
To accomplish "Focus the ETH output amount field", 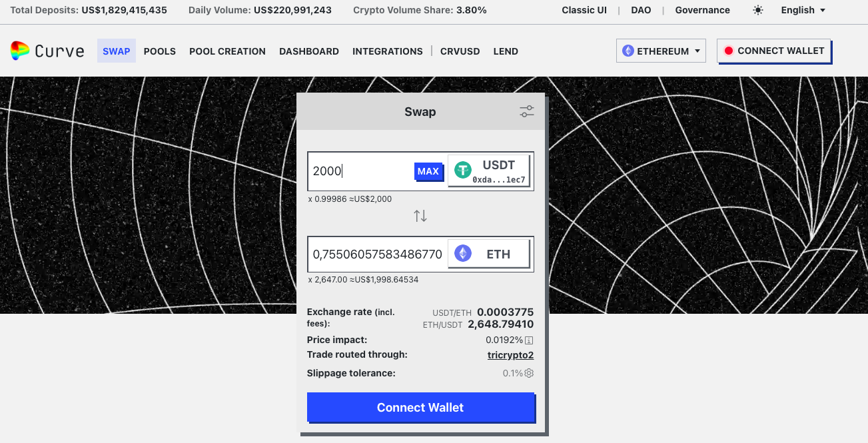I will point(377,254).
